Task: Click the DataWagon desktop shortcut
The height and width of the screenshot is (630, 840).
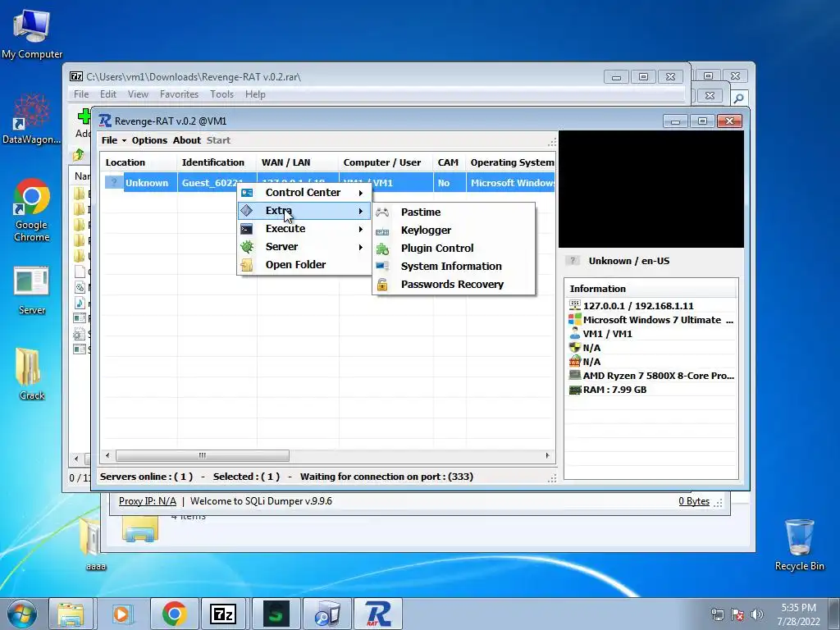Action: point(32,119)
